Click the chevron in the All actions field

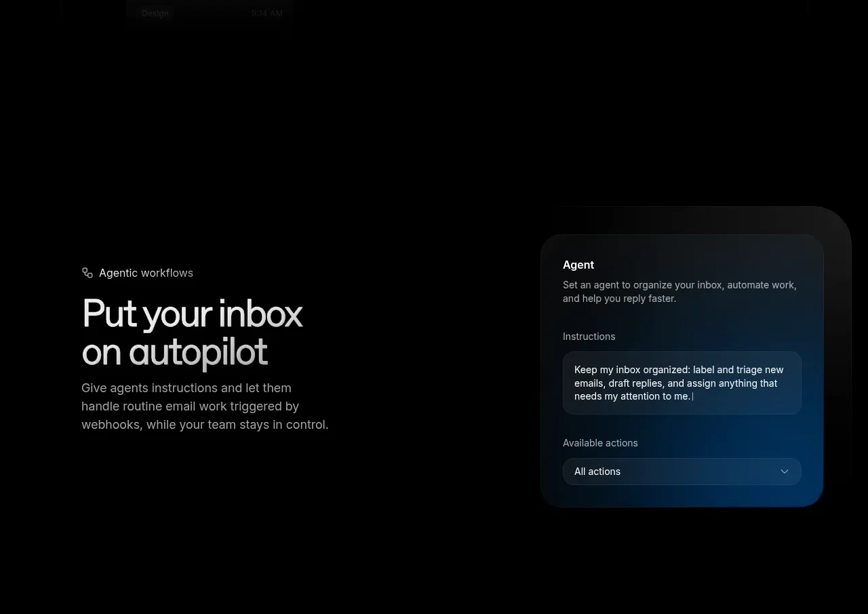coord(785,472)
